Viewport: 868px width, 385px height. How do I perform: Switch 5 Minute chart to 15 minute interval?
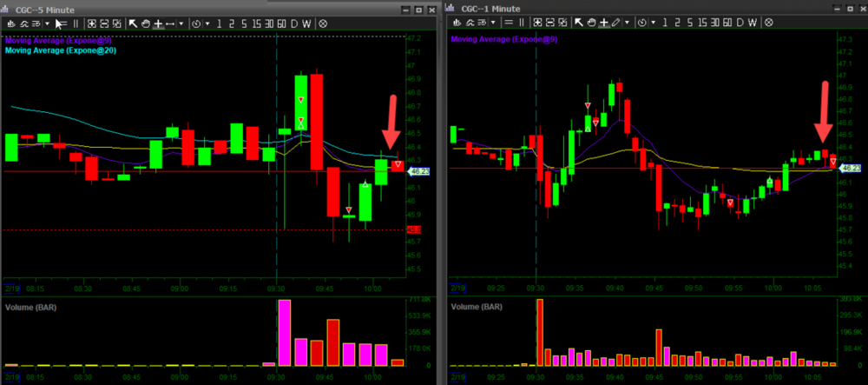pyautogui.click(x=255, y=23)
